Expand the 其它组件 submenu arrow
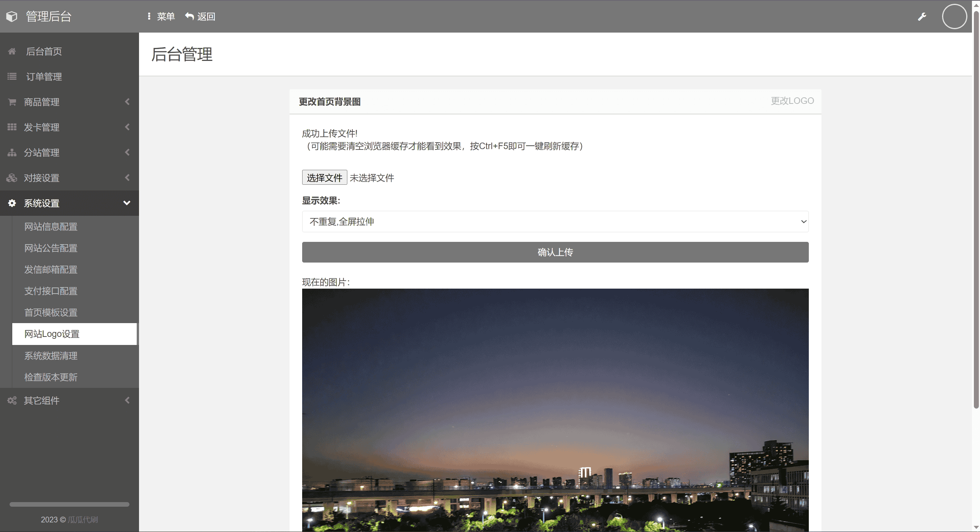Viewport: 980px width, 532px height. 127,401
